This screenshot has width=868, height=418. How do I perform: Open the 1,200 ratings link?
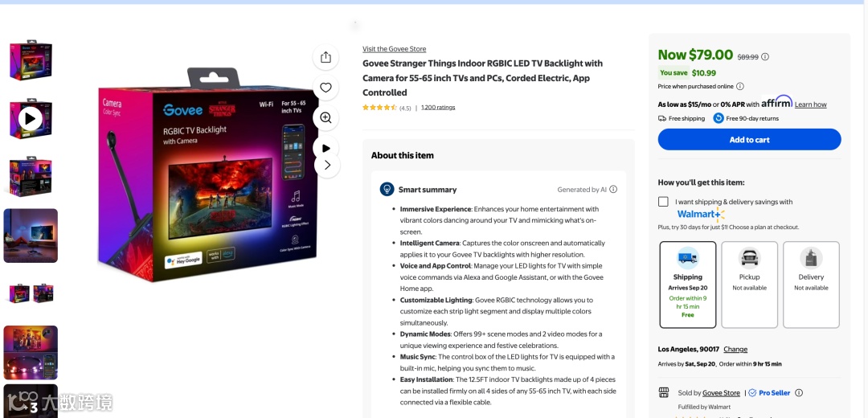pyautogui.click(x=438, y=108)
